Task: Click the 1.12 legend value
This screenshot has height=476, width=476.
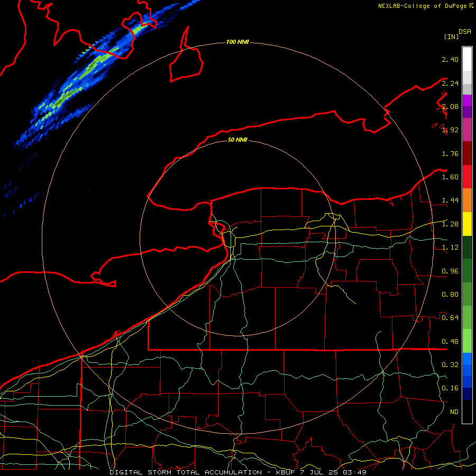Action: [450, 248]
